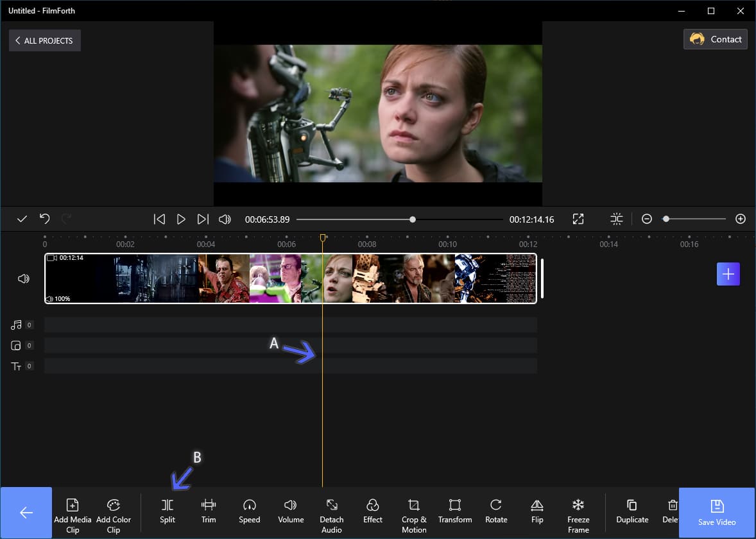Click the Freeze Frame snowflake icon
This screenshot has height=539, width=756.
click(x=578, y=505)
